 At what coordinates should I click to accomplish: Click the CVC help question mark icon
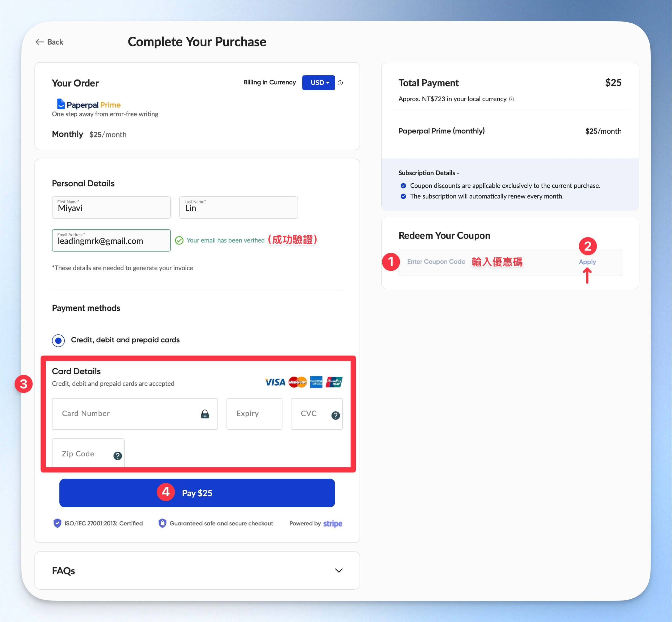pyautogui.click(x=335, y=415)
